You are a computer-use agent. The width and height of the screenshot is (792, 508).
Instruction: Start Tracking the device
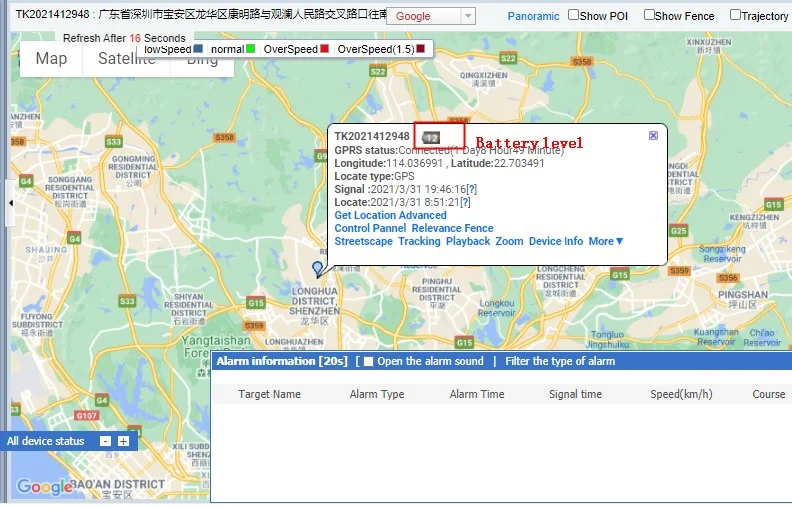tap(419, 241)
